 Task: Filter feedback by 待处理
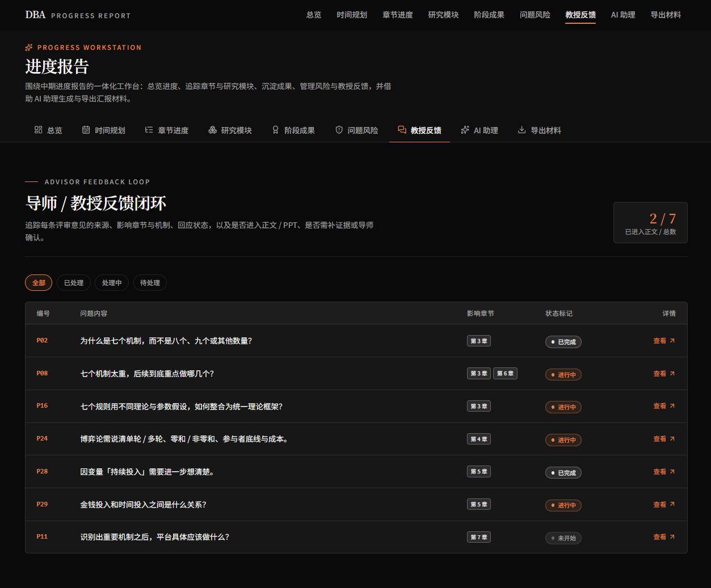(150, 282)
